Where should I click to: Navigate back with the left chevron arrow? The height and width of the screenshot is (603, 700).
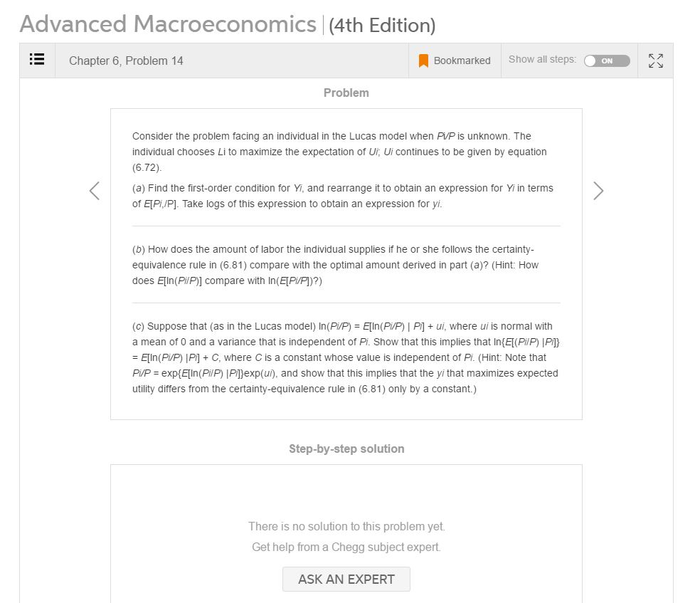[x=95, y=190]
